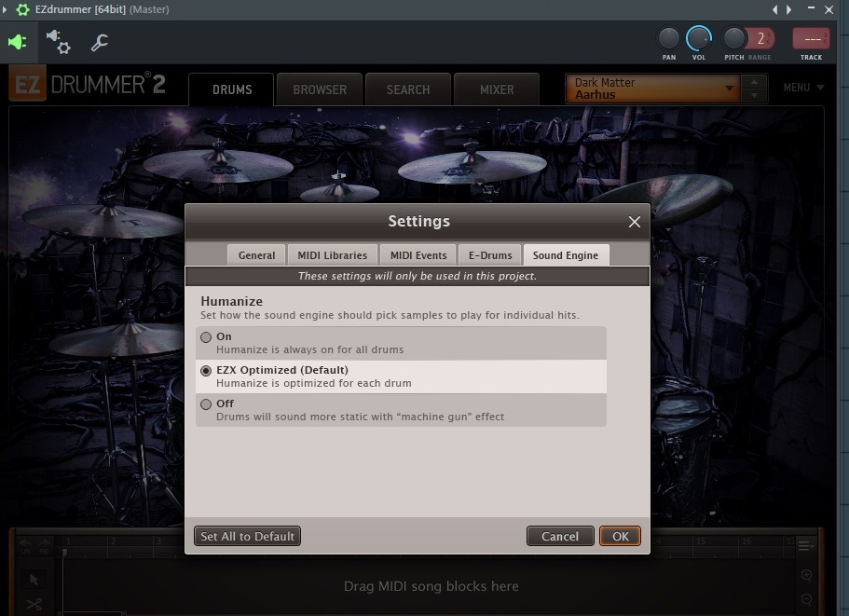The width and height of the screenshot is (849, 616).
Task: Open the EZdrummer MENU dropdown
Action: pyautogui.click(x=803, y=88)
